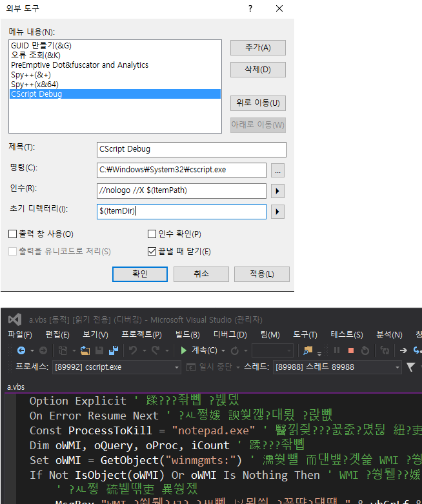Open the Continue button dropdown arrow
This screenshot has height=504, width=422.
tap(223, 350)
